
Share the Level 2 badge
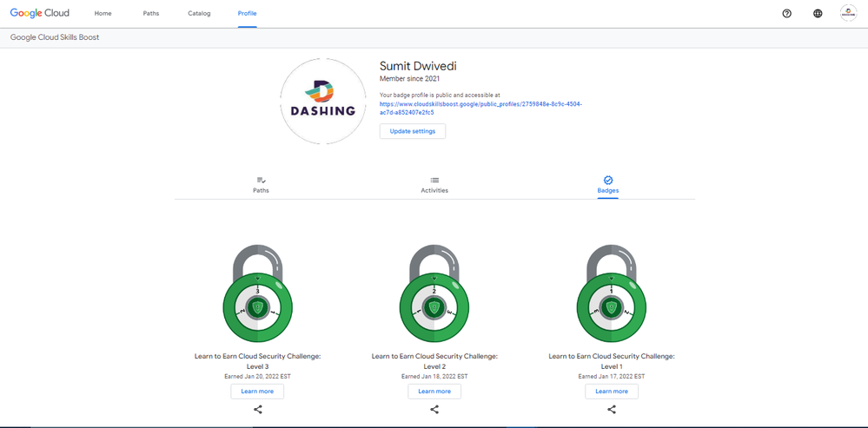[434, 410]
